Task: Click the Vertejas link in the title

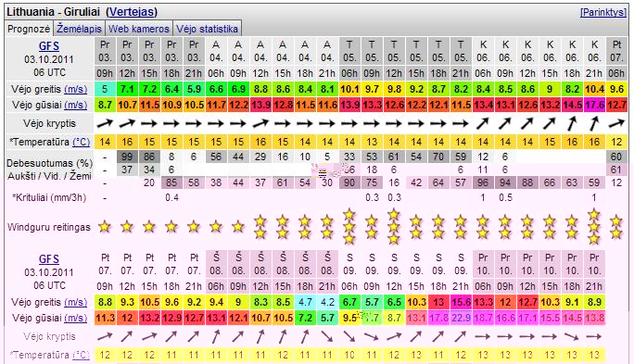Action: pos(132,12)
